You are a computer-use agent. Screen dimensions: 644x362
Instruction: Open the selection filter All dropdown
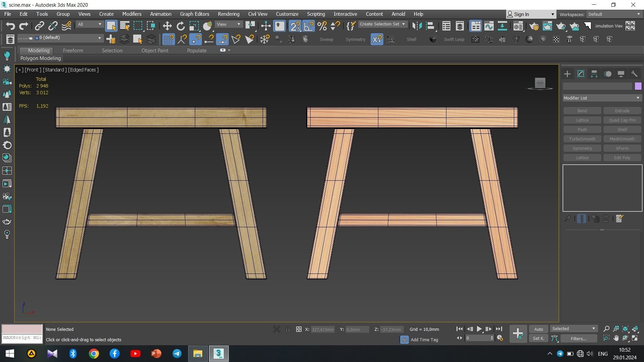[89, 24]
